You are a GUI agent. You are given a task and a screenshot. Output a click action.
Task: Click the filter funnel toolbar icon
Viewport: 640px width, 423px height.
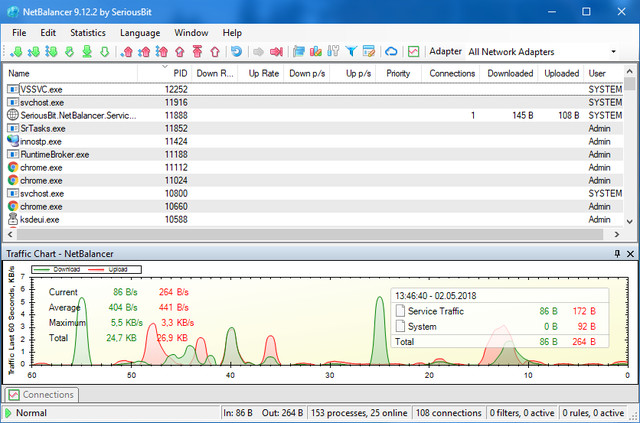352,51
